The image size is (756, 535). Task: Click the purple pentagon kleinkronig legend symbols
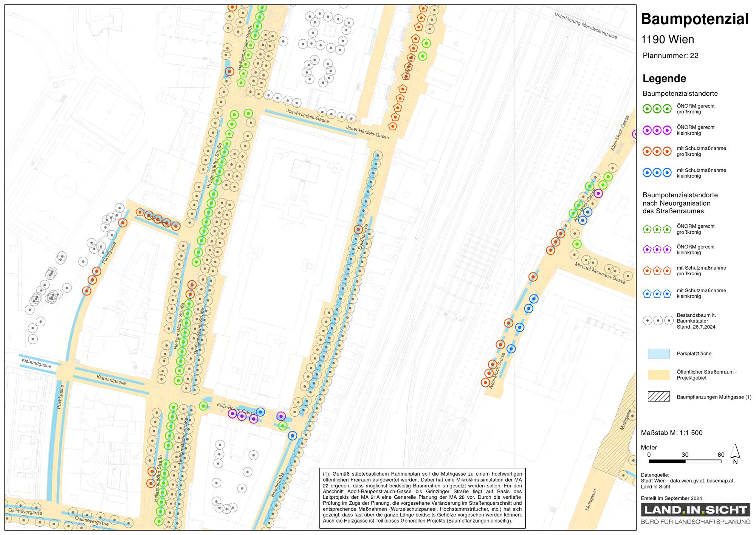click(657, 250)
